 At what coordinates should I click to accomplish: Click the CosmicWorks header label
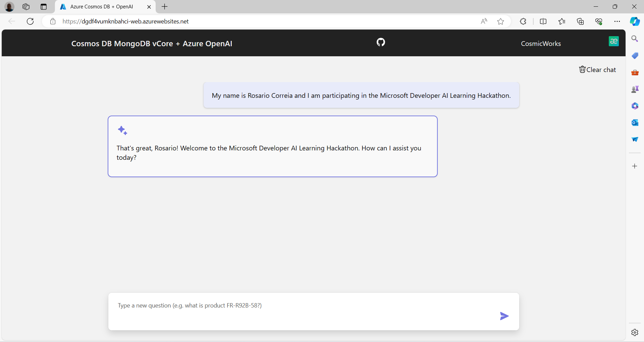(x=541, y=44)
